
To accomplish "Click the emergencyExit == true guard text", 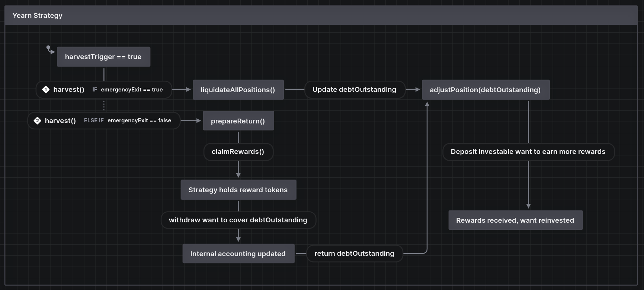I will 132,90.
